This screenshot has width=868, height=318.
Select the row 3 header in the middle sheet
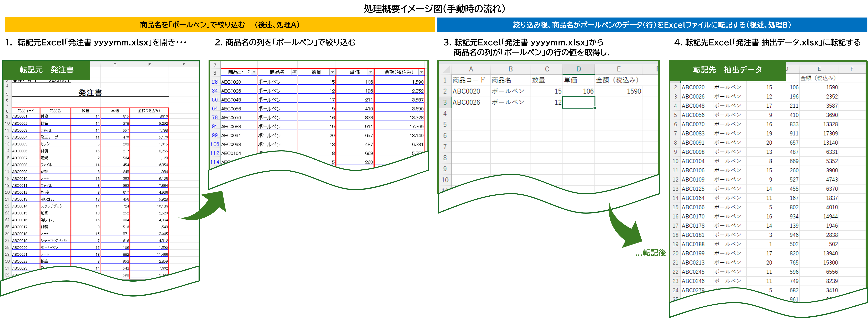point(445,102)
